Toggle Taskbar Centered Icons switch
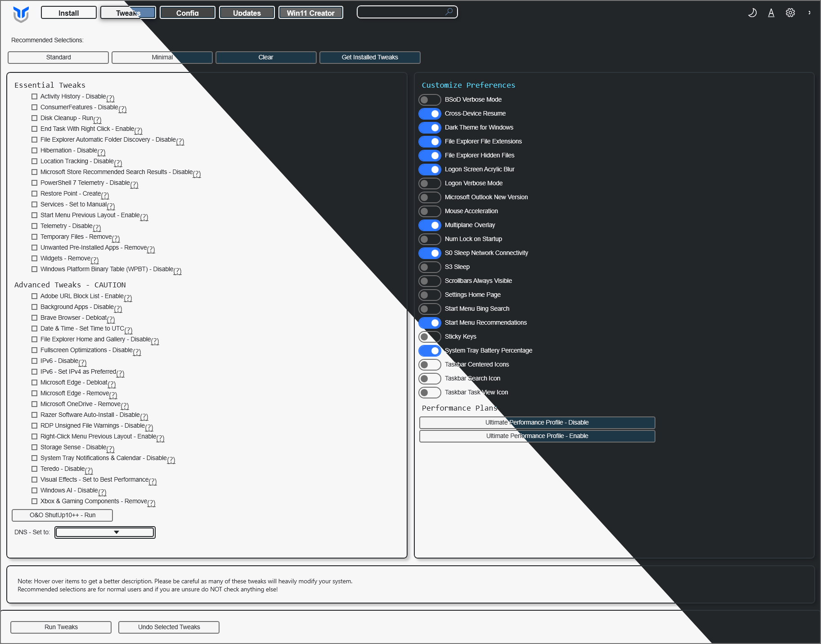This screenshot has width=821, height=644. [430, 365]
